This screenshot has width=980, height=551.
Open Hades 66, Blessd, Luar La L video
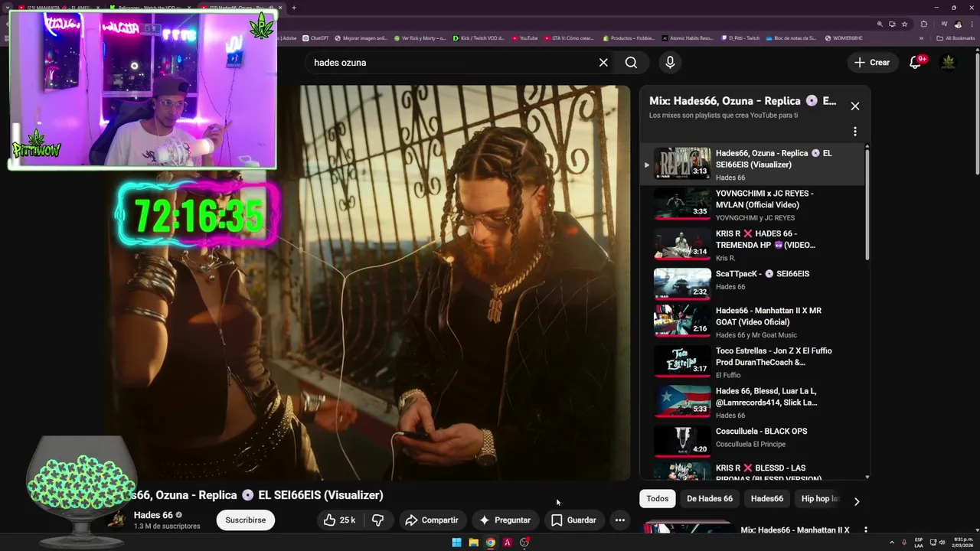click(x=753, y=403)
